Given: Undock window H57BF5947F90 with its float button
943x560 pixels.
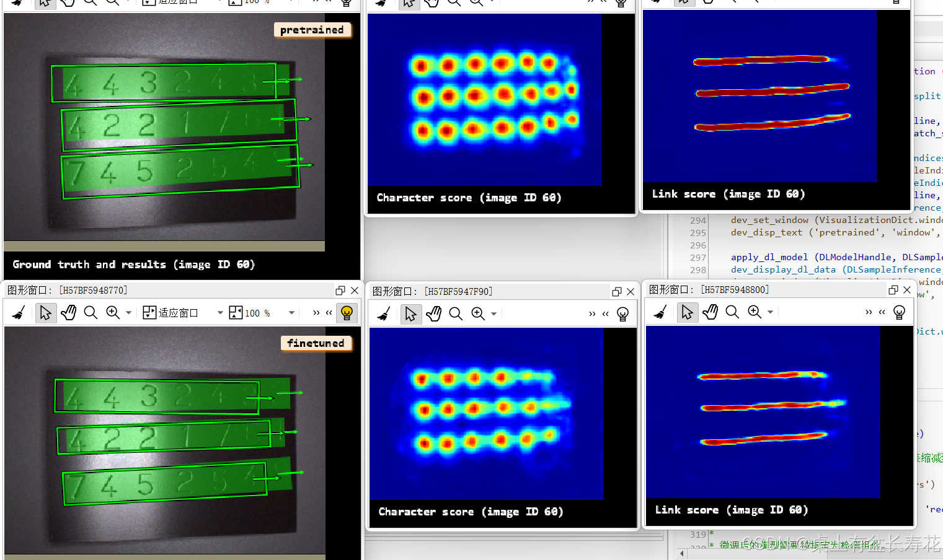Looking at the screenshot, I should click(x=616, y=291).
